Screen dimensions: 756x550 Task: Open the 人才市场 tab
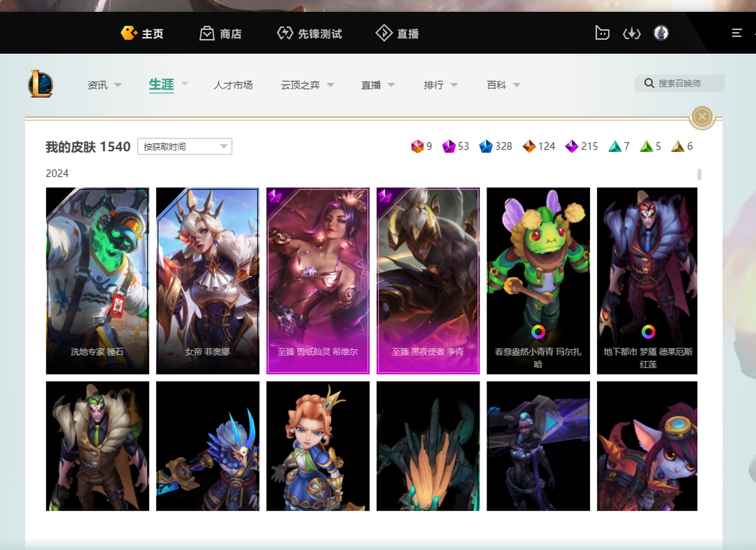tap(233, 85)
